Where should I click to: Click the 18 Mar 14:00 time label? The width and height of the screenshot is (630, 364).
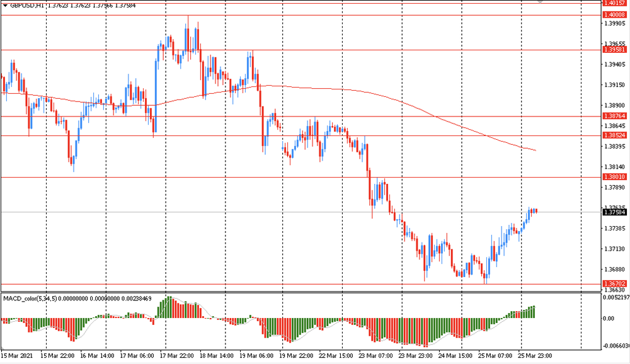(216, 356)
